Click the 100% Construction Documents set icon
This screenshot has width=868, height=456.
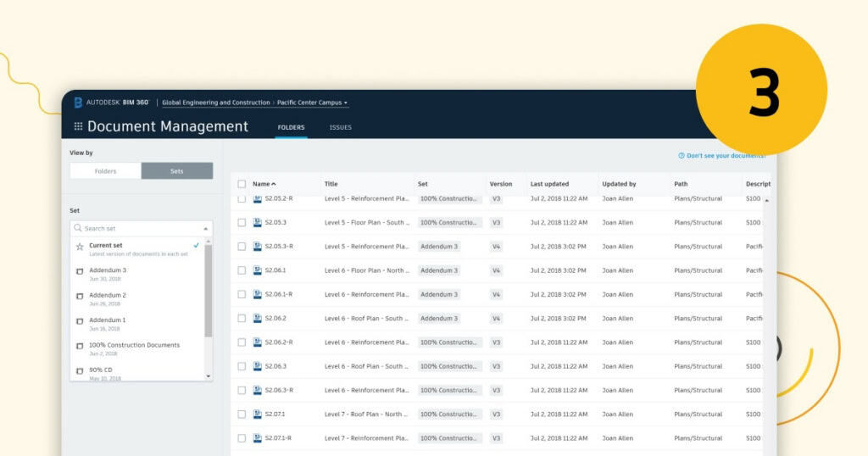point(80,347)
